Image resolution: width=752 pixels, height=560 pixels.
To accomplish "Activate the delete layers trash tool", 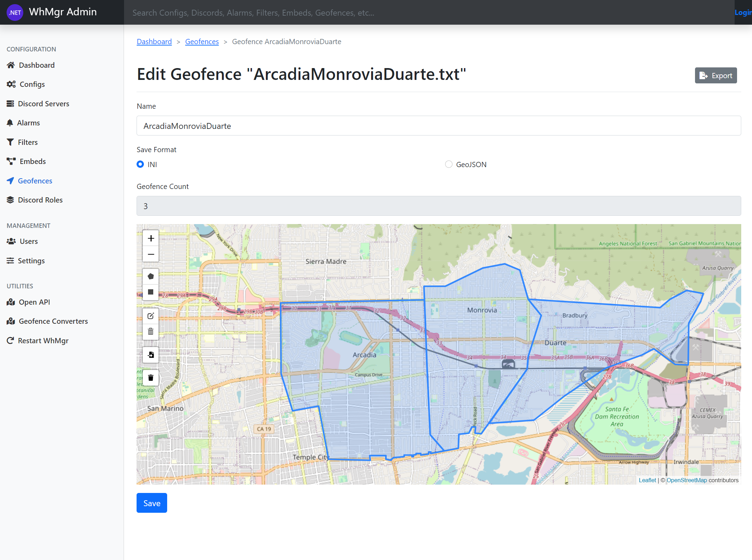I will point(151,331).
